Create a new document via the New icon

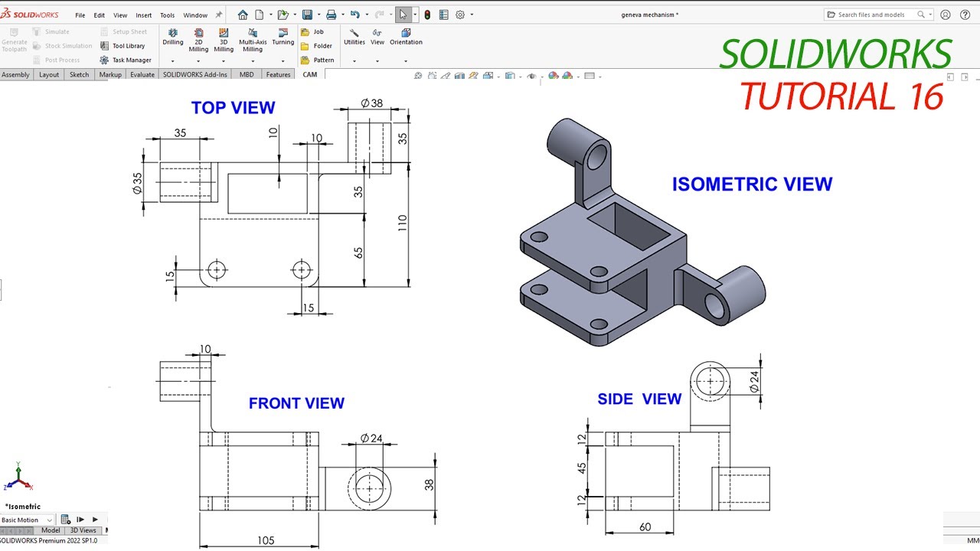pyautogui.click(x=260, y=15)
